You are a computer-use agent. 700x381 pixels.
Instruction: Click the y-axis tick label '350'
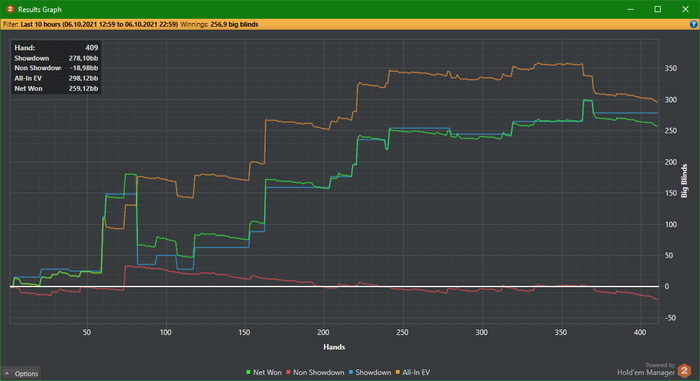pos(671,68)
